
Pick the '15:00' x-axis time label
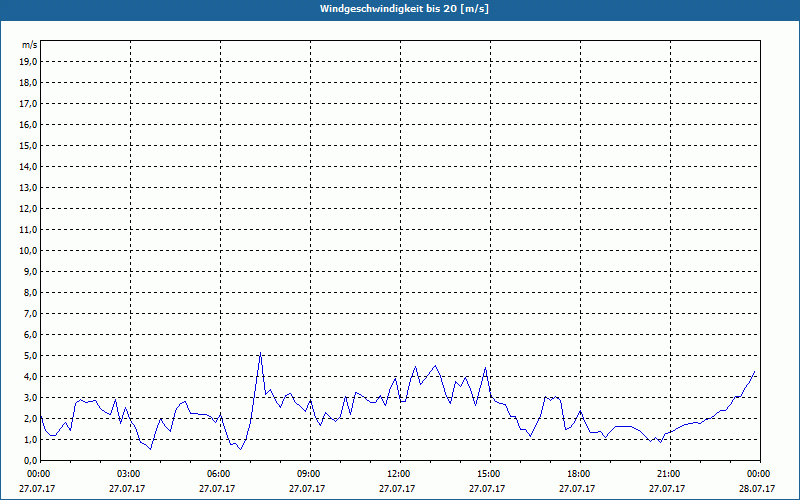click(x=489, y=474)
